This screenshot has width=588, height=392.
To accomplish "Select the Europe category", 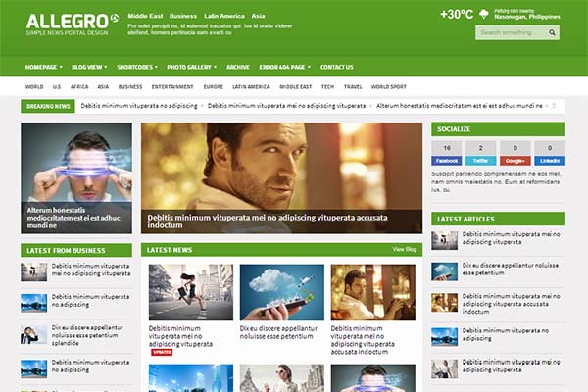I will pos(213,86).
